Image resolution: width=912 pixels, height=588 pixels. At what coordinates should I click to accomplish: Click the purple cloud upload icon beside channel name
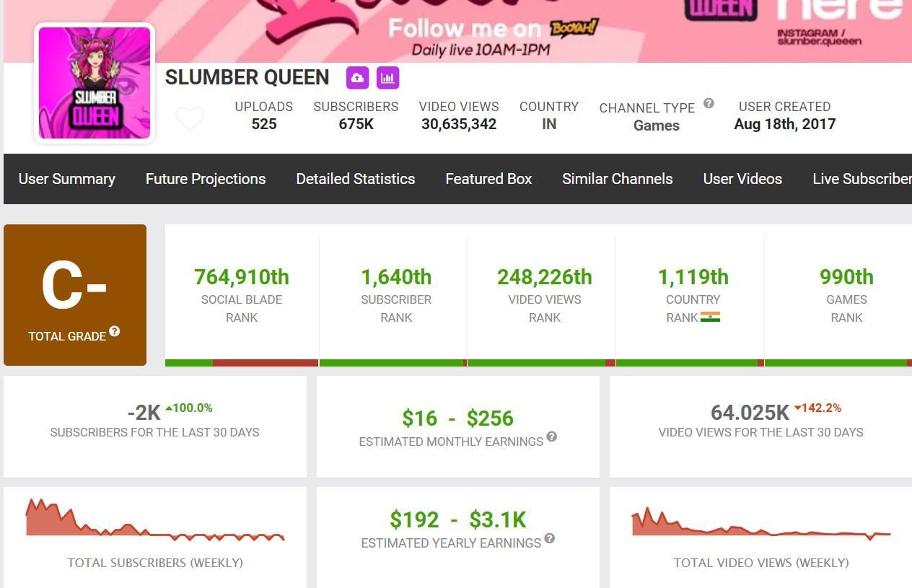[x=357, y=78]
